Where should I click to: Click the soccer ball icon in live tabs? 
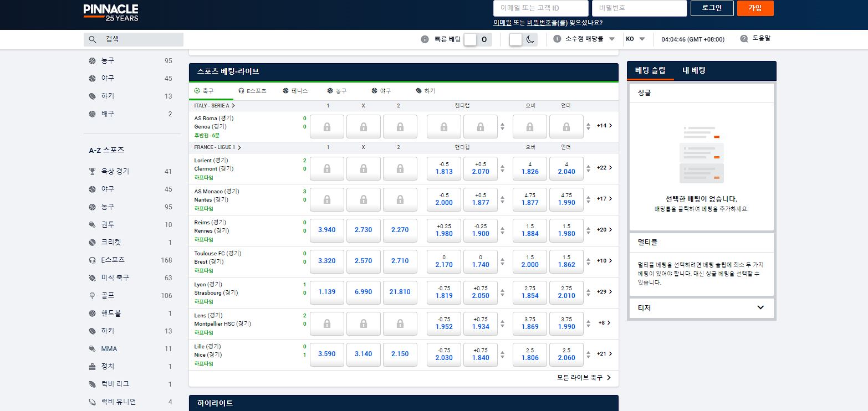point(197,91)
